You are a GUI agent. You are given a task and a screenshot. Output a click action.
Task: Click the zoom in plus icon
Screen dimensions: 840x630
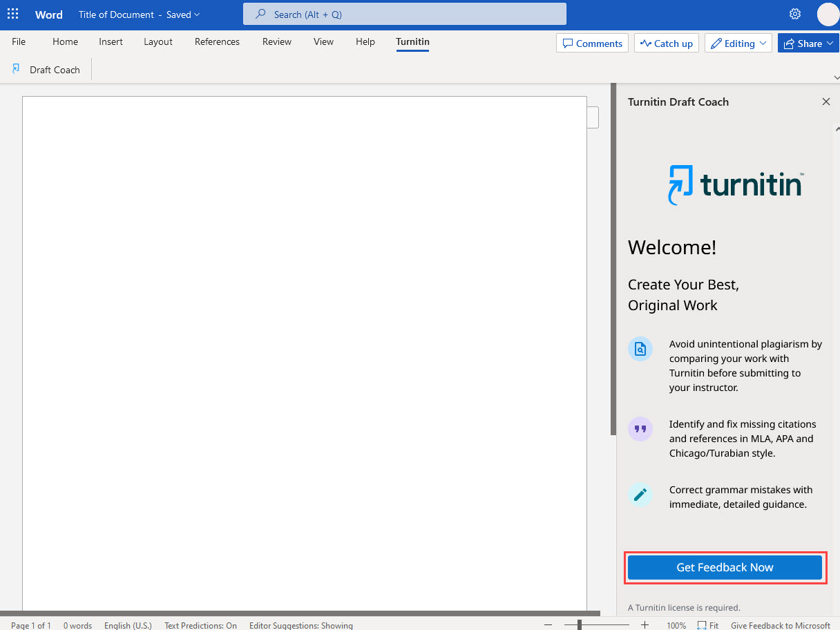point(645,625)
